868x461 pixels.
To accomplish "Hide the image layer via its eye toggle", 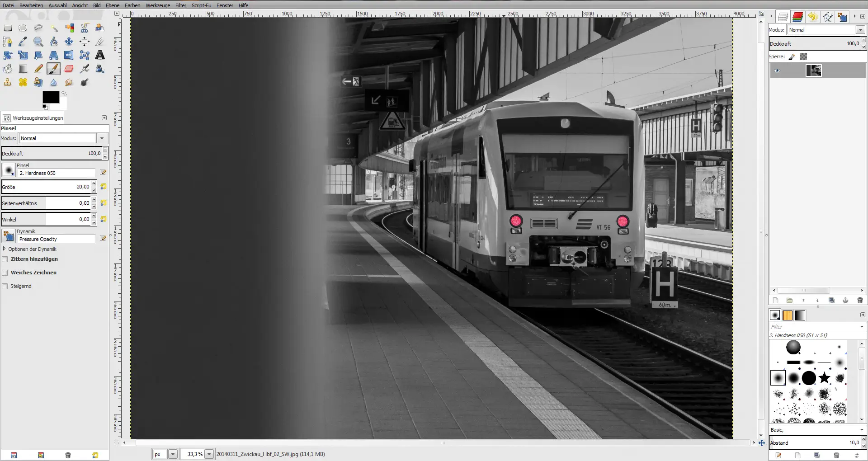I will point(778,71).
